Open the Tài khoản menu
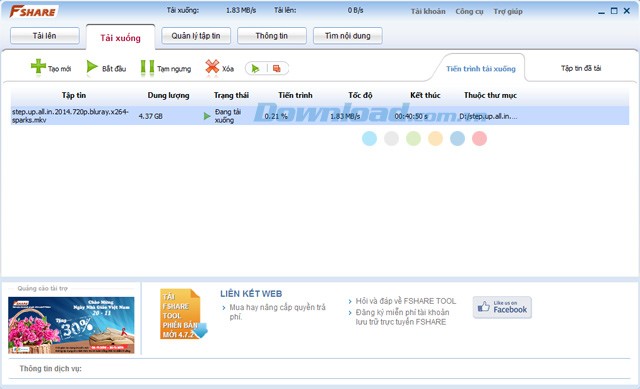640x389 pixels. pos(428,11)
